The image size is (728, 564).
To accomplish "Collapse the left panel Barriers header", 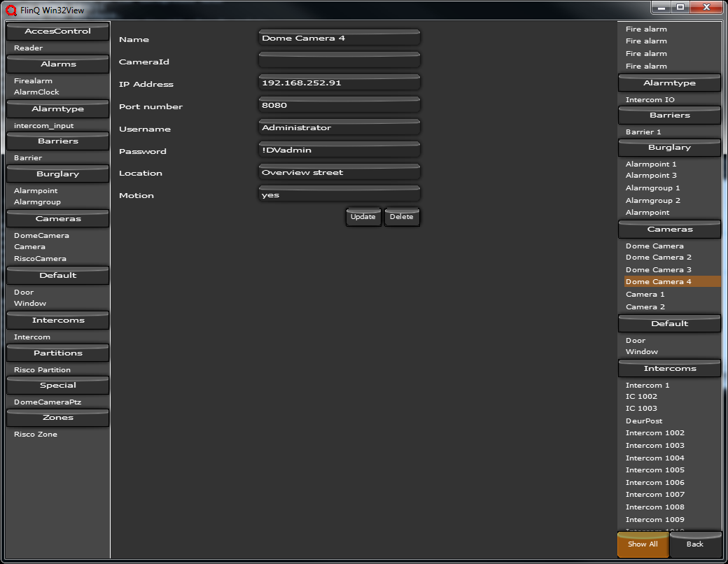I will coord(58,141).
